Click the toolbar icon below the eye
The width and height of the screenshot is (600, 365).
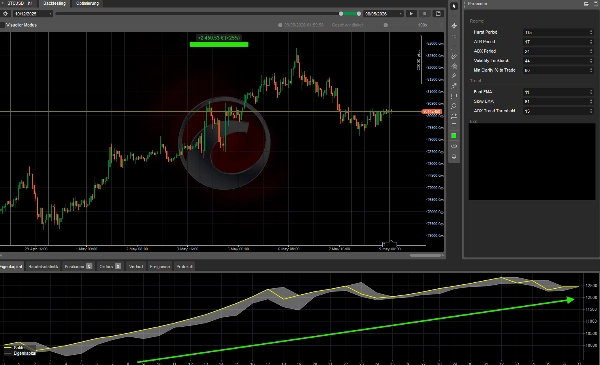(454, 156)
